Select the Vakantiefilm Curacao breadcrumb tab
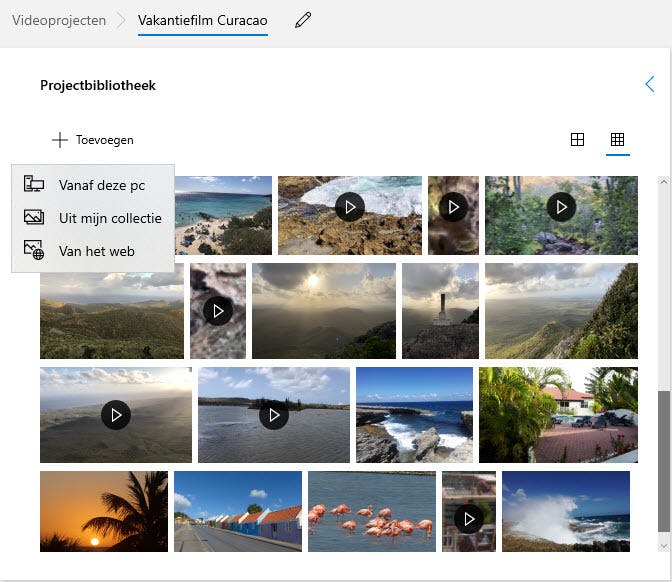 [203, 20]
